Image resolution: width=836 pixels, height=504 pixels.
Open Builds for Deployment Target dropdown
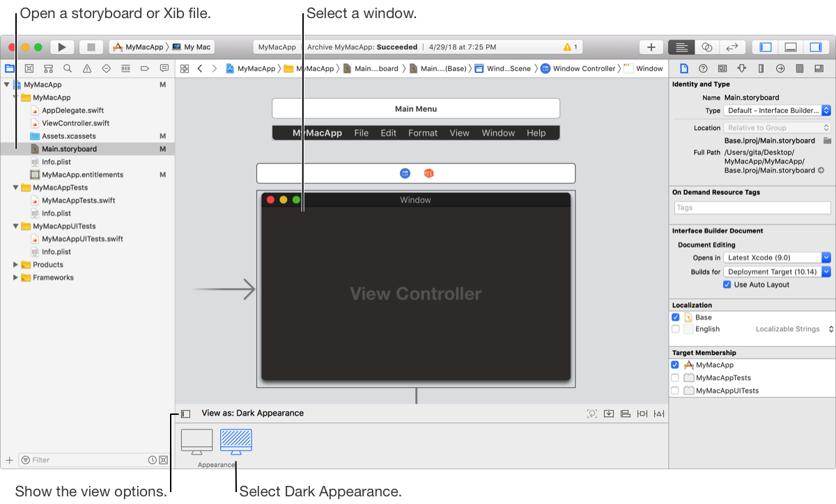(777, 272)
